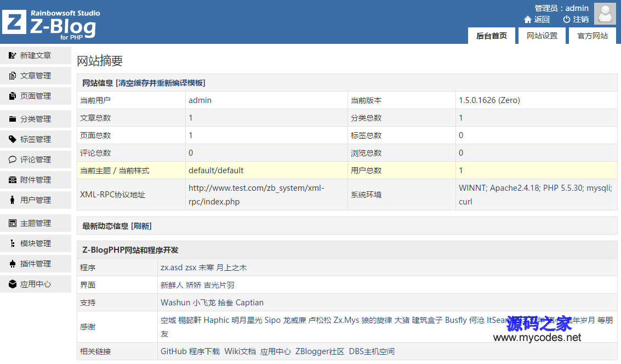Click developer name 未寒
621x364 pixels.
point(206,268)
